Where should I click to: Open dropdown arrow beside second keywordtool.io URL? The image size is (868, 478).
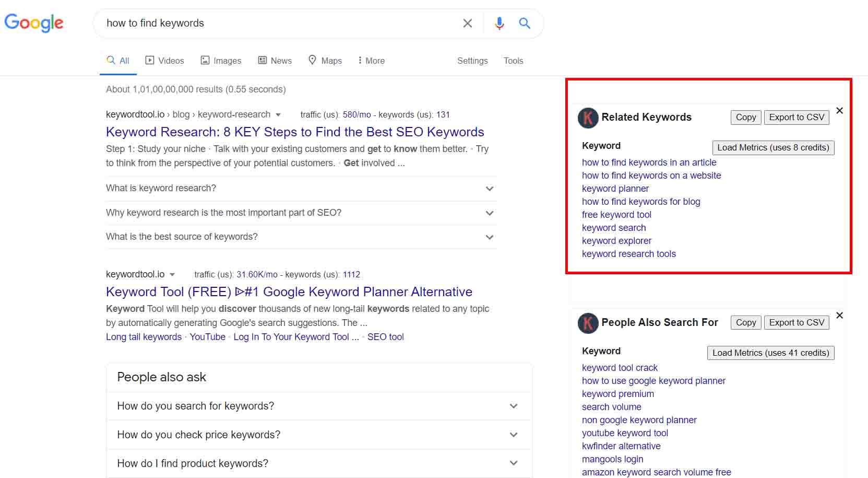(x=172, y=275)
